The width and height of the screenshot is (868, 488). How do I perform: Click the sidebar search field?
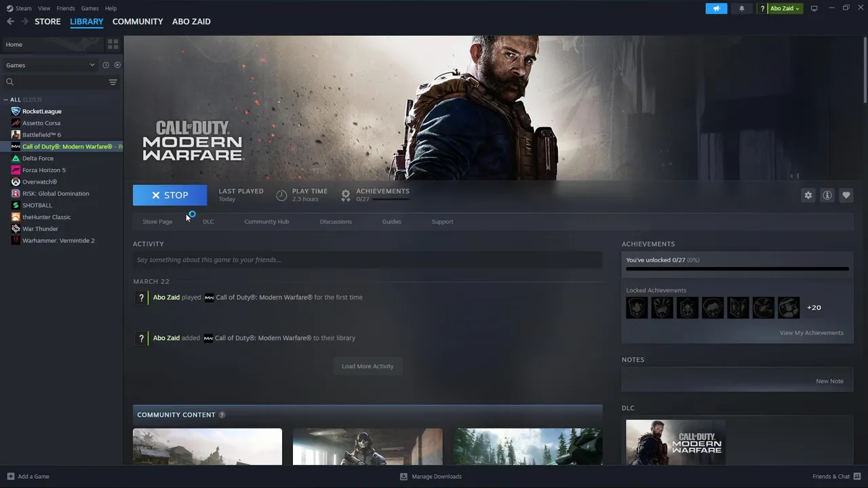point(61,82)
